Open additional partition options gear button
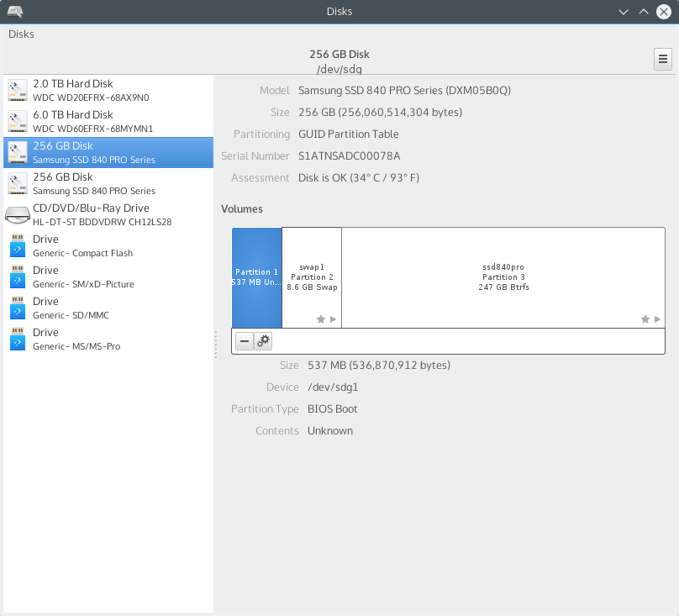This screenshot has height=616, width=679. click(x=263, y=340)
